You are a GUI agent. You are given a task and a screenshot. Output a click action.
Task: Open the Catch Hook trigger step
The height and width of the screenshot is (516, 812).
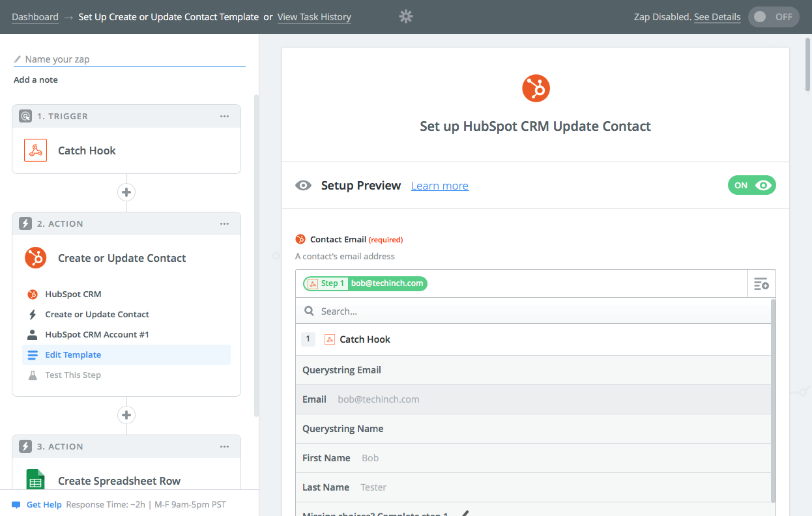click(126, 150)
